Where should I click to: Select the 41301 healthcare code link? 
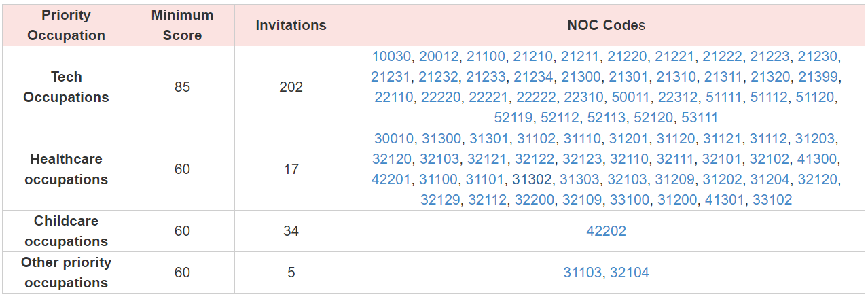(x=725, y=200)
